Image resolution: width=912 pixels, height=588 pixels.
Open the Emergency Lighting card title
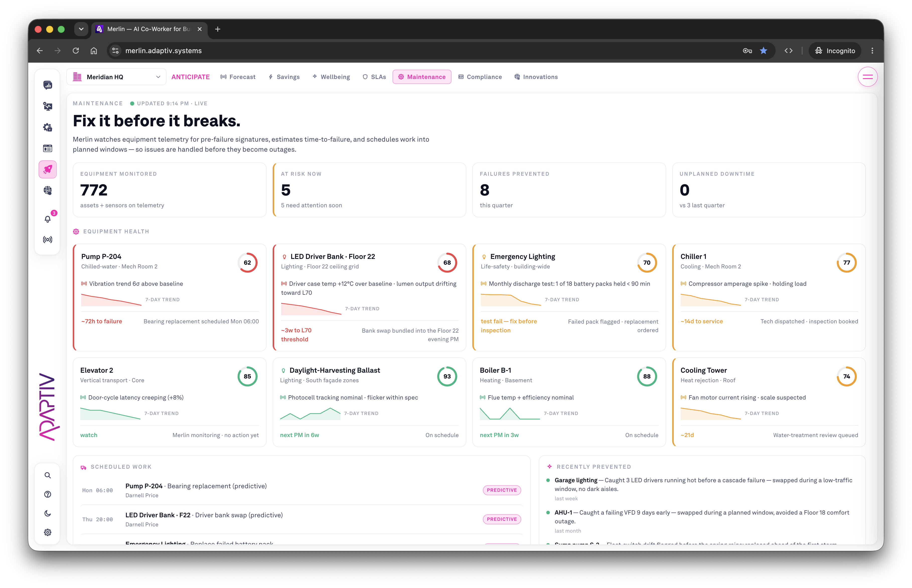point(522,257)
